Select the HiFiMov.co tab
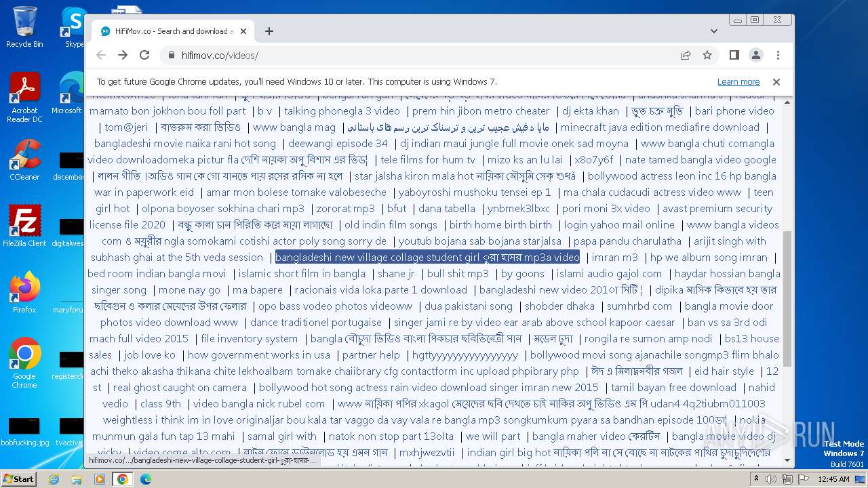Viewport: 868px width, 488px height. [x=173, y=31]
